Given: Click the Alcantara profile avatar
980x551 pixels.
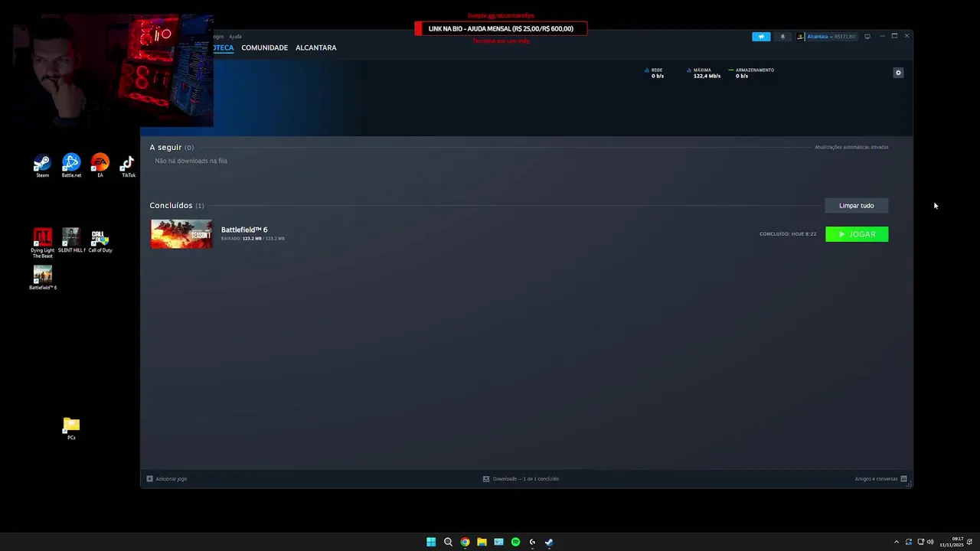Looking at the screenshot, I should click(x=801, y=36).
